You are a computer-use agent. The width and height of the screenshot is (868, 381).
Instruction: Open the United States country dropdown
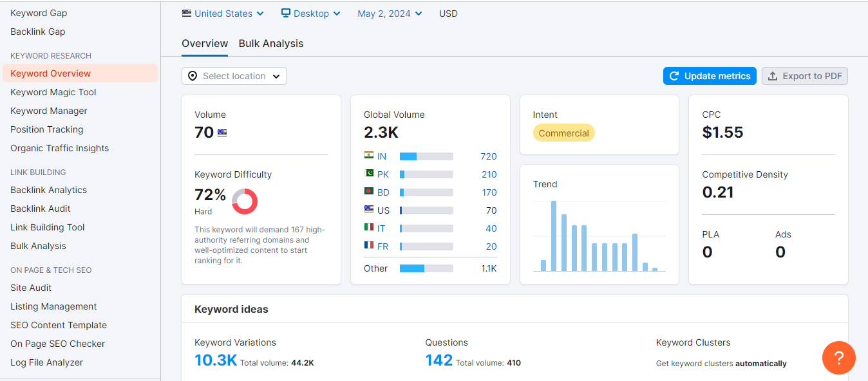tap(222, 13)
